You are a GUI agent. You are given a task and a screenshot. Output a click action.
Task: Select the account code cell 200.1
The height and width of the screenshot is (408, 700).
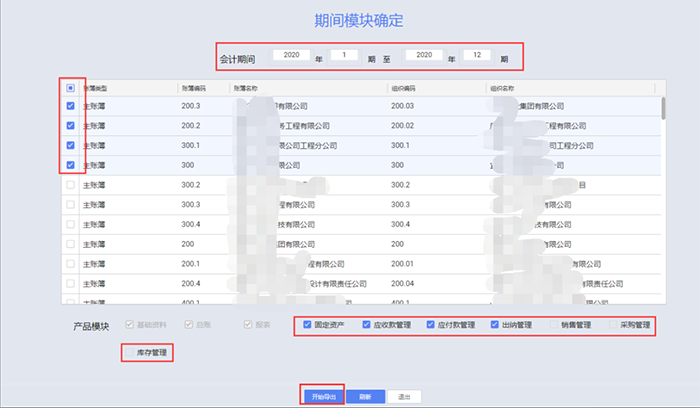click(x=191, y=264)
